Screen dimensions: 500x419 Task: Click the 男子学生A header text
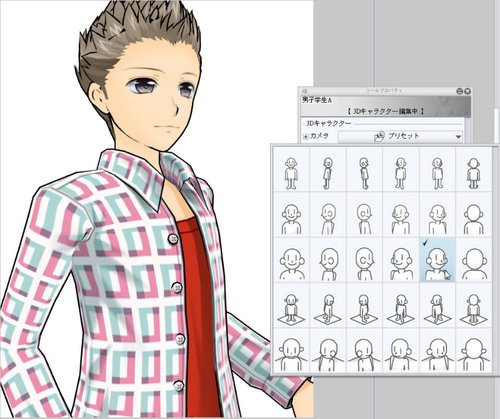coord(317,100)
